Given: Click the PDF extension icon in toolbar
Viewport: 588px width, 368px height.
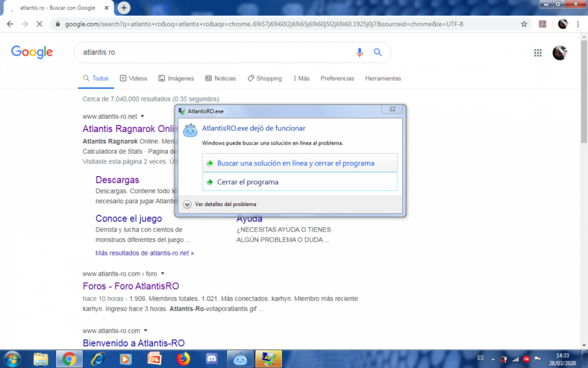Looking at the screenshot, I should tap(543, 24).
